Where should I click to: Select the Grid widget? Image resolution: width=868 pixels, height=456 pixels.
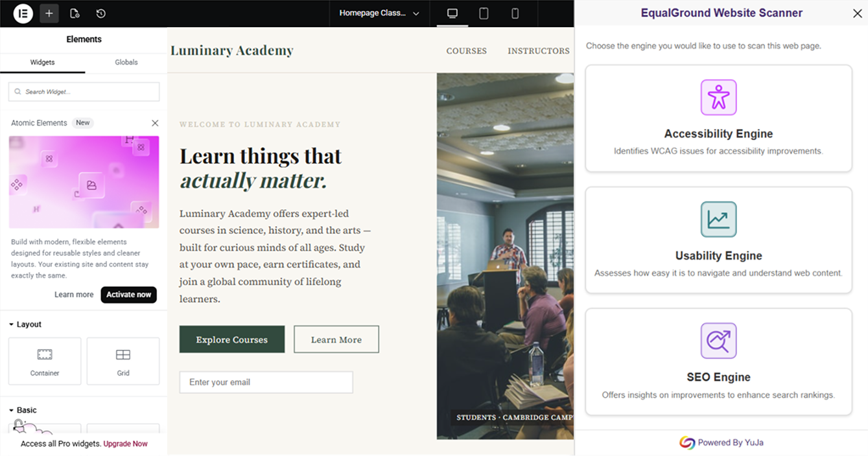pos(123,361)
